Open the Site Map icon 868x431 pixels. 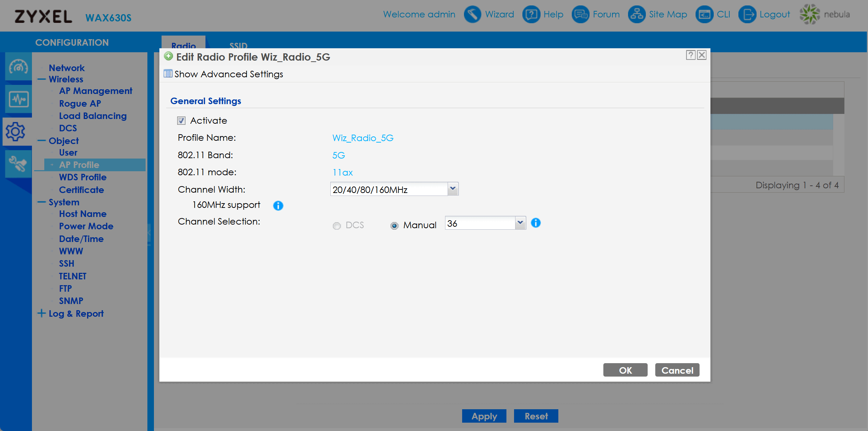637,15
